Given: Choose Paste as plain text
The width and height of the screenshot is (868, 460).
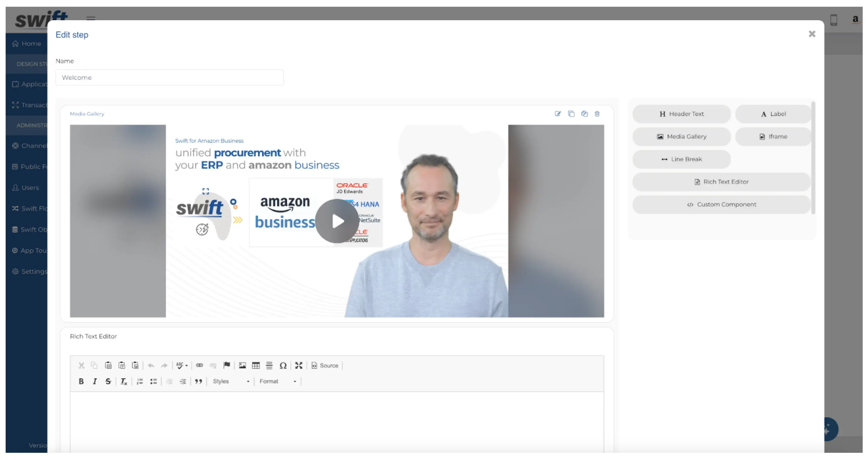Looking at the screenshot, I should [122, 365].
